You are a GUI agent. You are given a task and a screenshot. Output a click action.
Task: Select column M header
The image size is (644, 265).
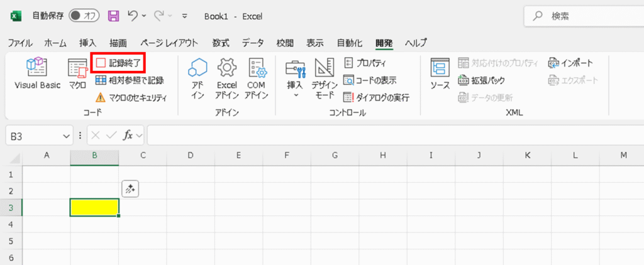coord(623,156)
